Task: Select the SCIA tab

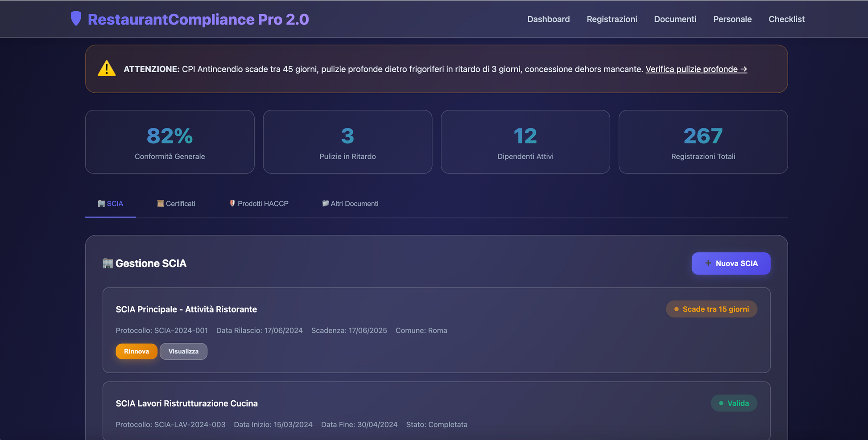Action: click(111, 204)
